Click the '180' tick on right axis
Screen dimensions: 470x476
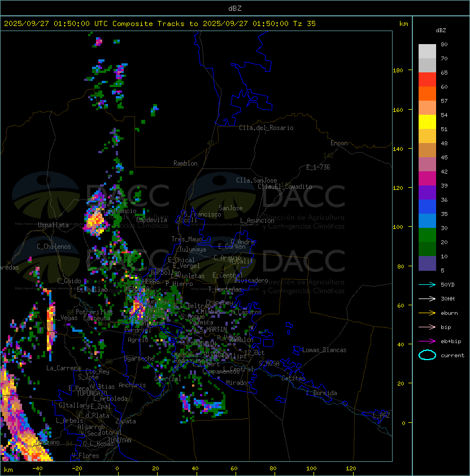tap(398, 71)
